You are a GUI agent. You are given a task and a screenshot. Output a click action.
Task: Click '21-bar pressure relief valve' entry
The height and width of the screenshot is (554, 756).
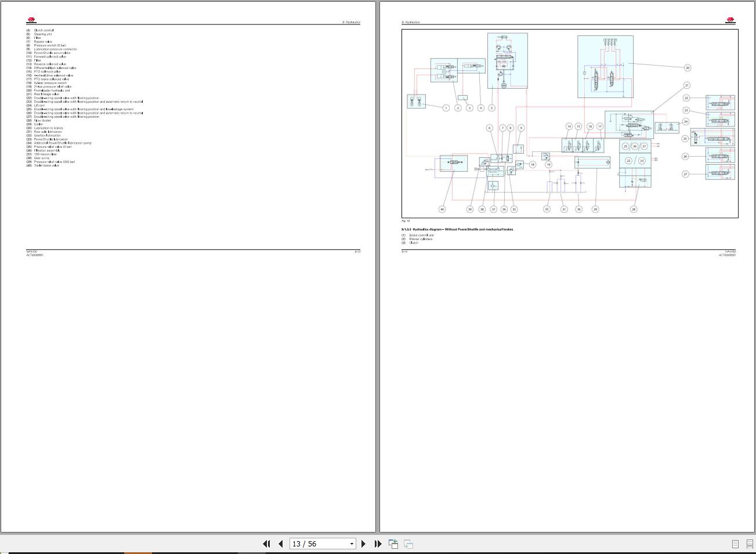(53, 87)
